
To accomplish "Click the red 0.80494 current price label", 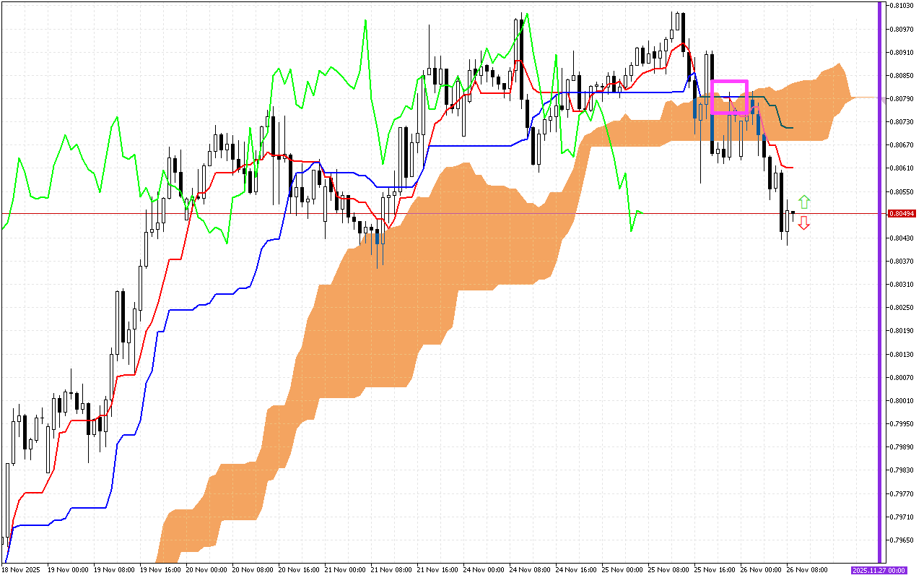I will click(902, 214).
